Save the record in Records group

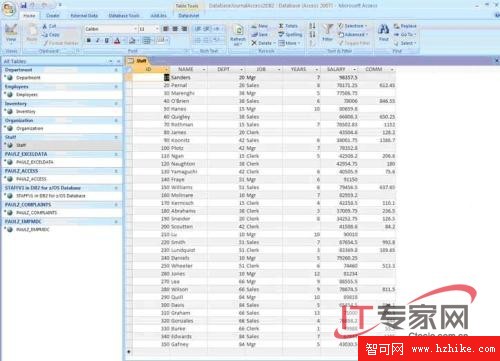(260, 34)
